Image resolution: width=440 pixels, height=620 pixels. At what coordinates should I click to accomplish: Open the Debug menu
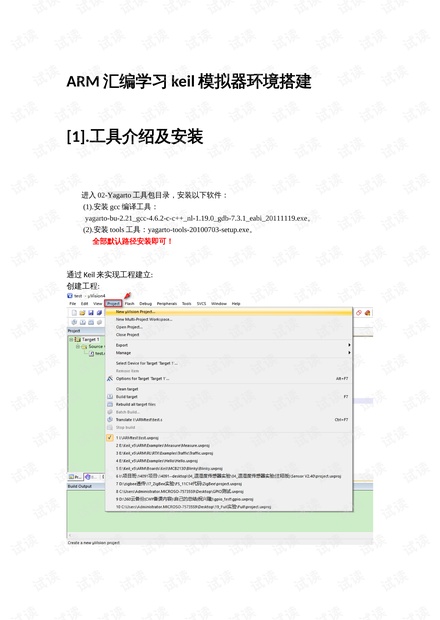pos(145,304)
